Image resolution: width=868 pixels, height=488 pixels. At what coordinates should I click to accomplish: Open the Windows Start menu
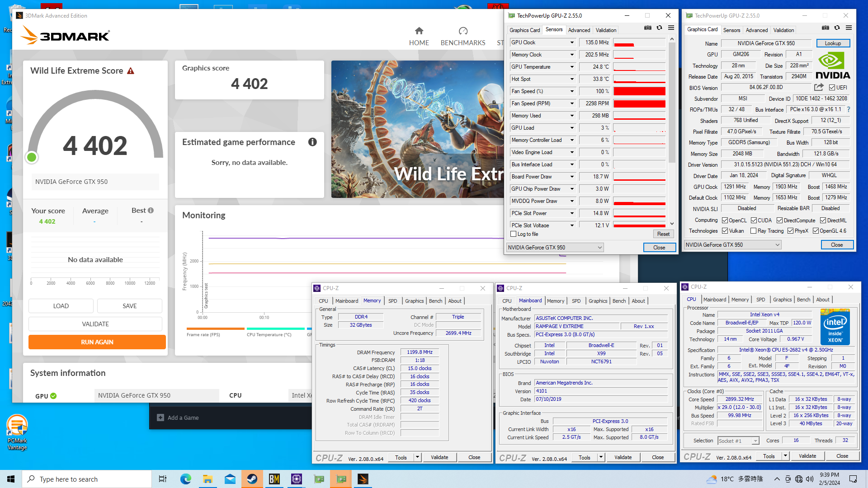click(11, 479)
